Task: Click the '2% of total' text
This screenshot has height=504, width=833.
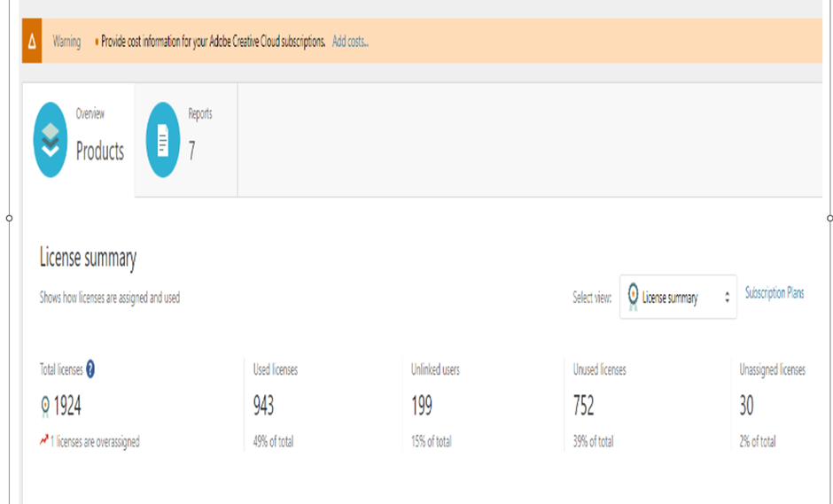Action: click(758, 441)
